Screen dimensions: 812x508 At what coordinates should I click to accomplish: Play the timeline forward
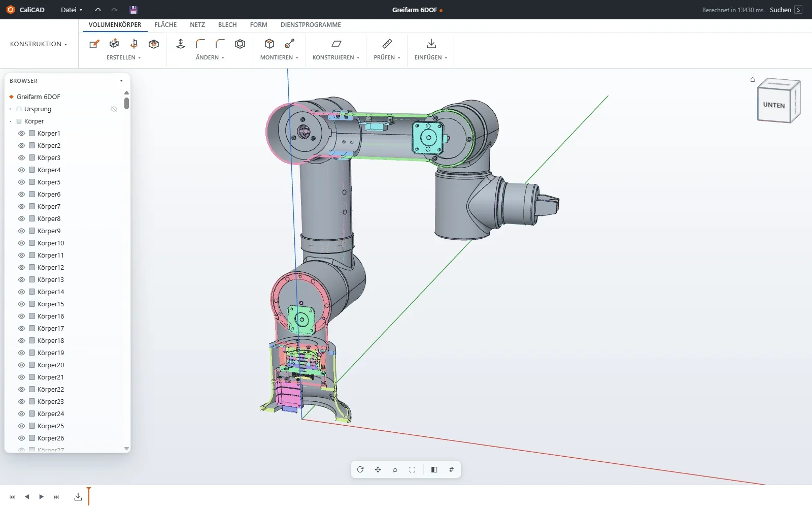coord(42,497)
